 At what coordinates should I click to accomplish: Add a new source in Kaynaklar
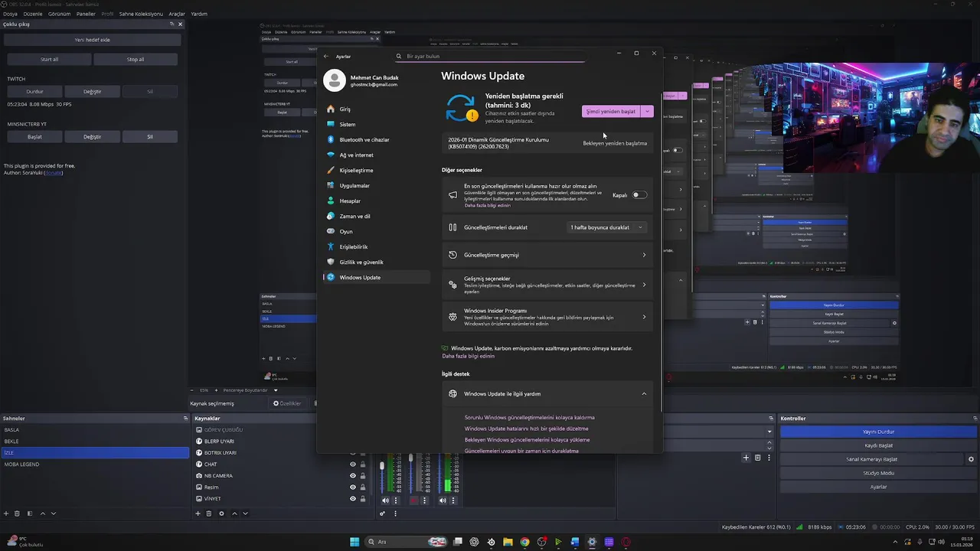[198, 514]
